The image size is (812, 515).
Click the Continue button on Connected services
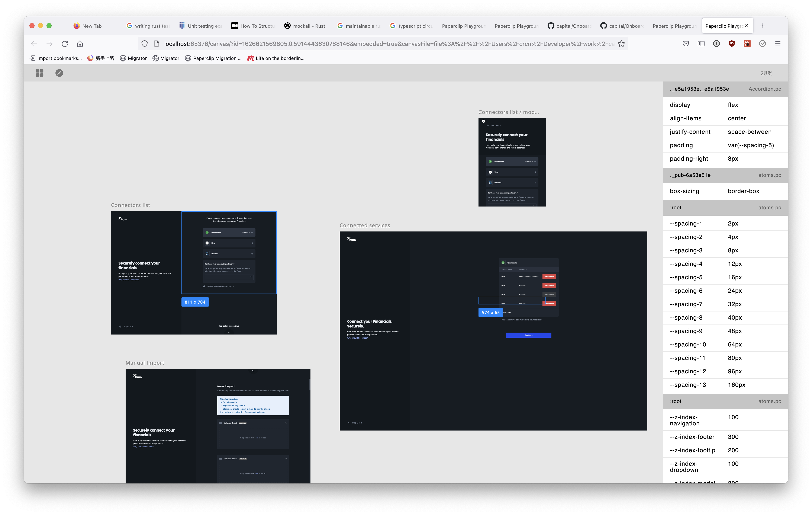528,335
